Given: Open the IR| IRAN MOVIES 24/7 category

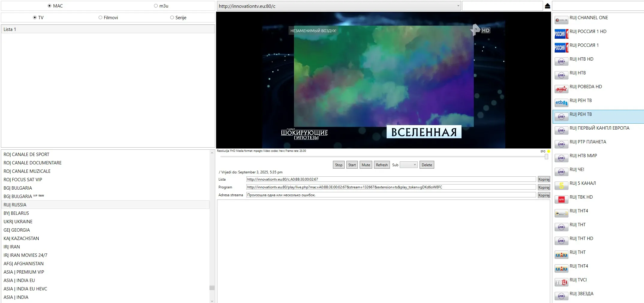Looking at the screenshot, I should click(105, 255).
